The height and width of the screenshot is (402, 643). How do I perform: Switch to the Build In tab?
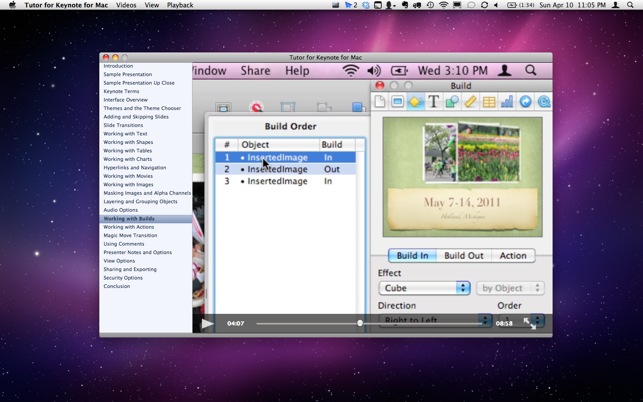pos(412,256)
